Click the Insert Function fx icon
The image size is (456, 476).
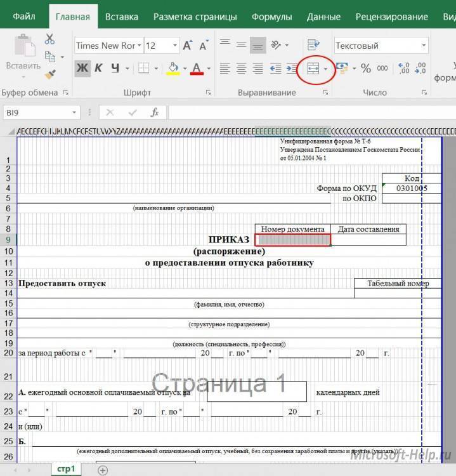(154, 112)
